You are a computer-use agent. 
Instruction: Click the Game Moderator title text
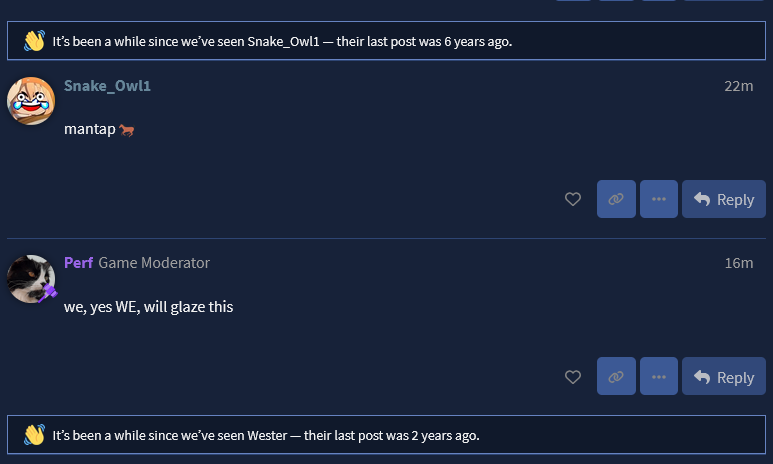point(154,263)
